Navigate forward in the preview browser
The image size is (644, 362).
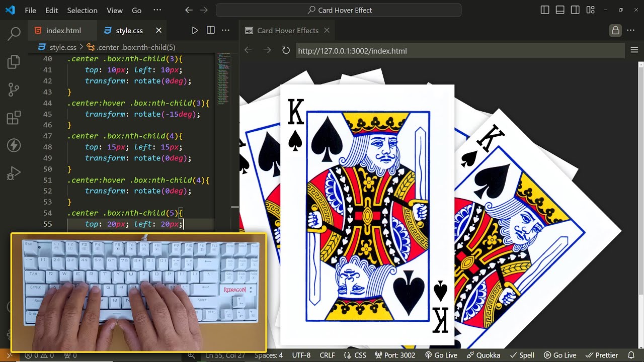[x=267, y=50]
